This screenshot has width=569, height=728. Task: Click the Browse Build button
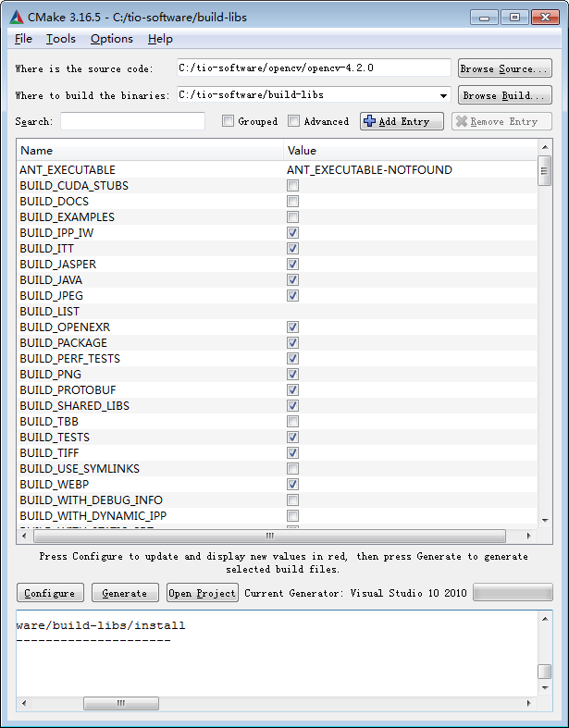(505, 95)
